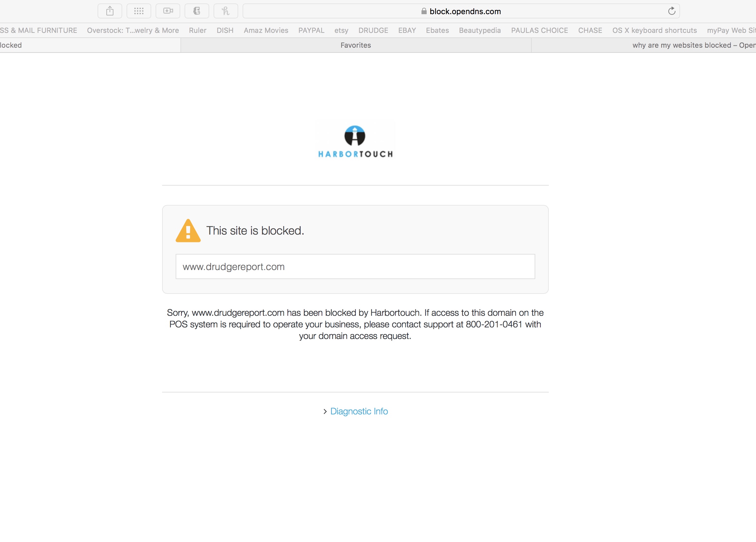
Task: Click the video plus extension icon
Action: click(x=168, y=11)
